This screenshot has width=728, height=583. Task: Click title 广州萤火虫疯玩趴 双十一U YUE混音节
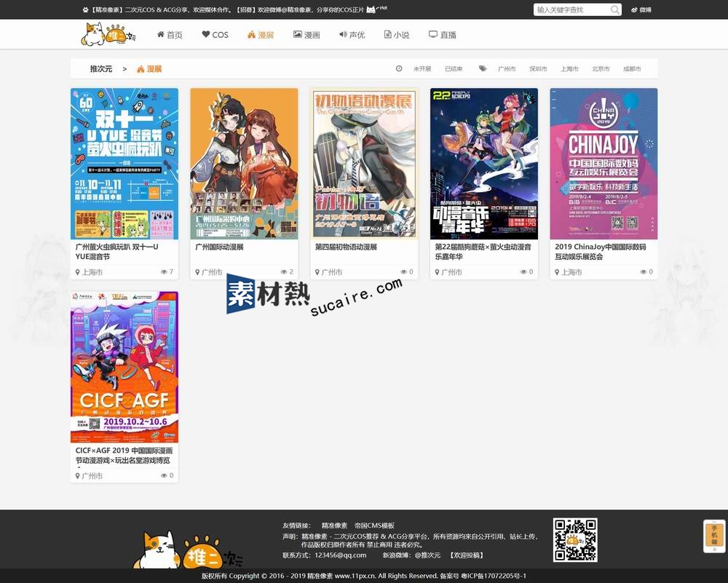117,252
